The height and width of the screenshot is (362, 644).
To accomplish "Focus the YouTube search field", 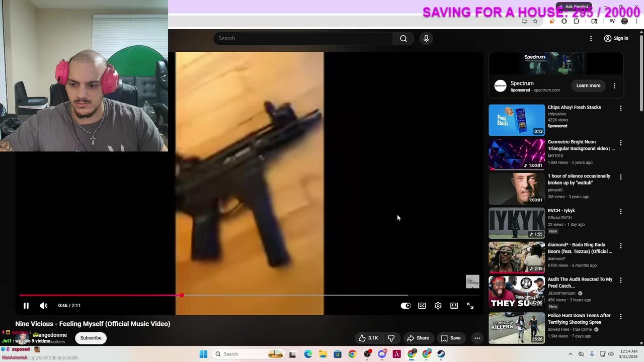I will tap(303, 38).
